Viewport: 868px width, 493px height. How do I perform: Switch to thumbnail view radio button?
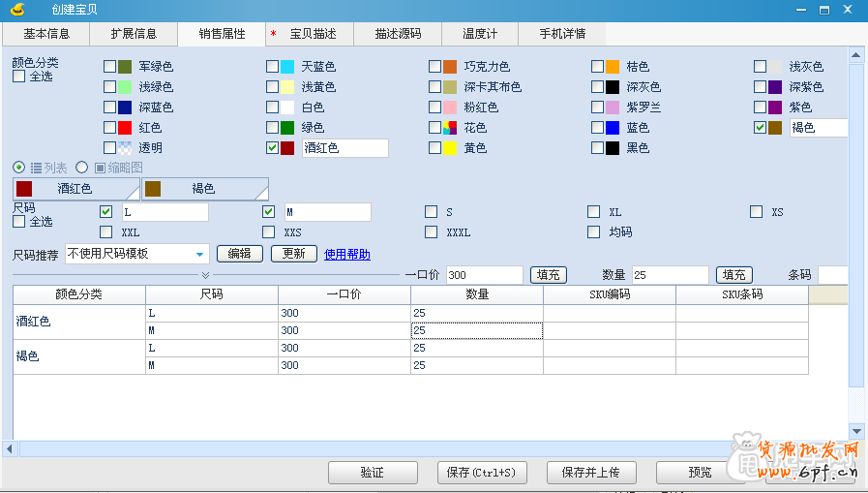[82, 168]
